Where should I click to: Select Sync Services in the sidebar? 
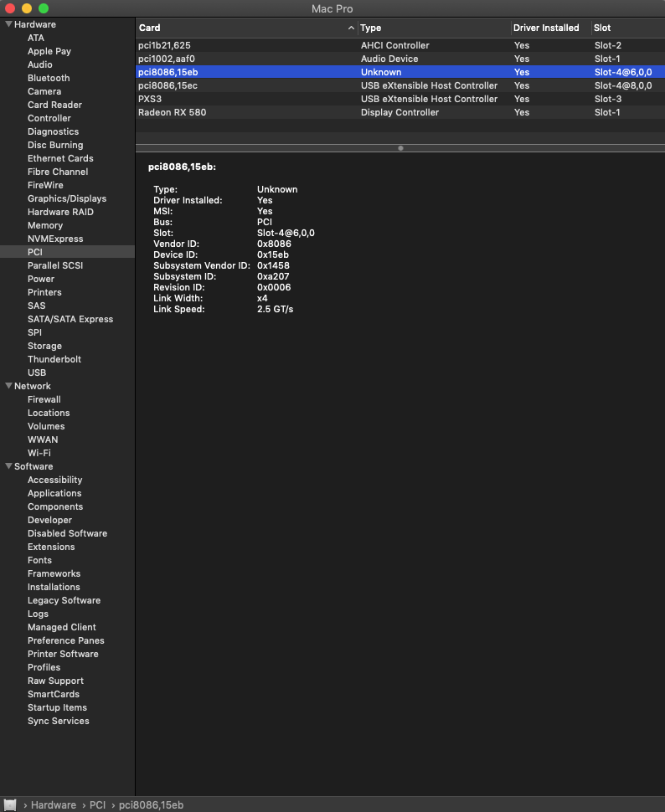pyautogui.click(x=58, y=721)
